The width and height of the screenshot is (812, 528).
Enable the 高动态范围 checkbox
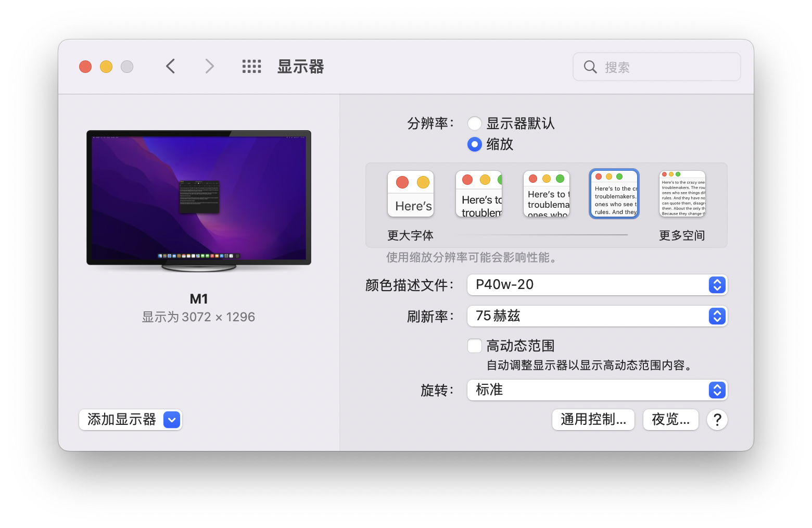(474, 346)
